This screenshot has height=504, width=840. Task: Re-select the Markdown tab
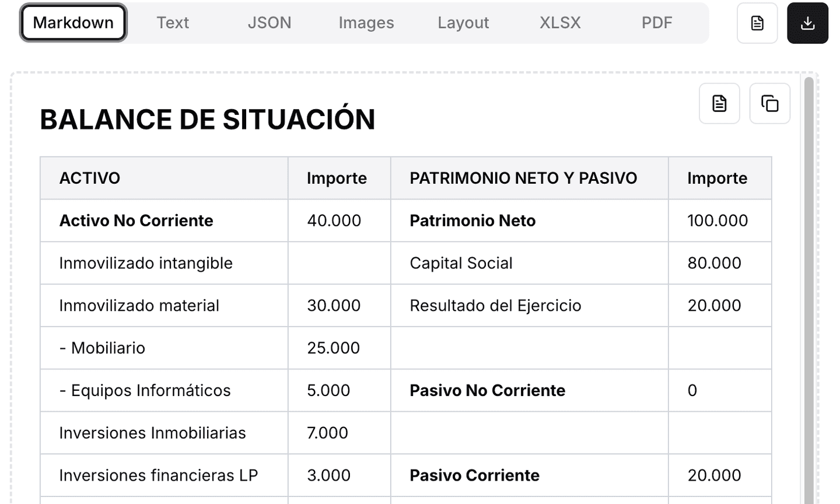click(x=73, y=23)
